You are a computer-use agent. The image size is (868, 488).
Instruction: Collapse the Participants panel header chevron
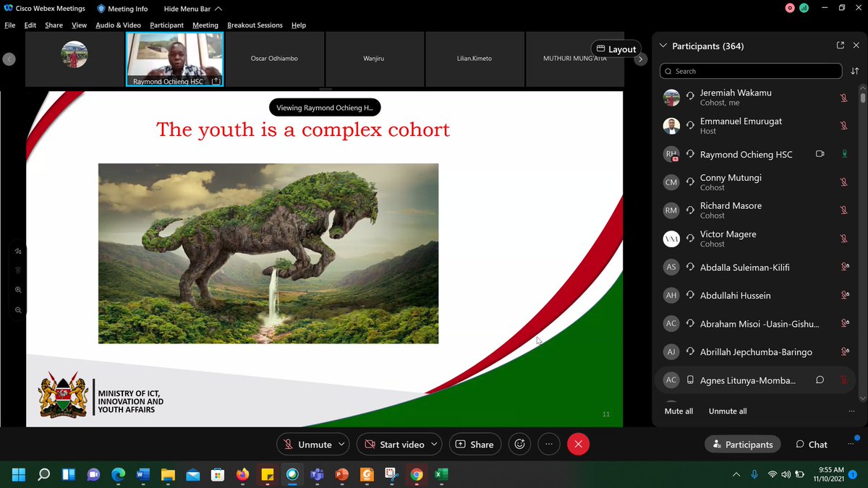(x=663, y=46)
